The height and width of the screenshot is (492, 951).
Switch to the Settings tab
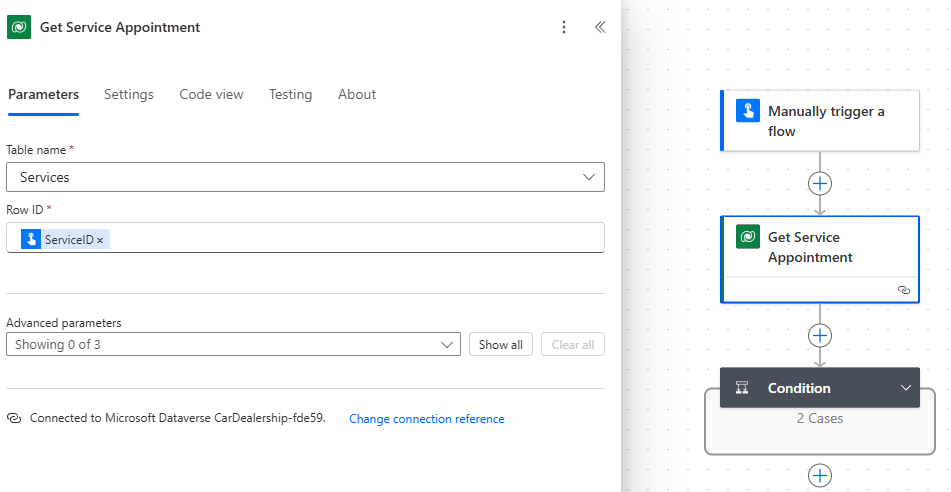[129, 94]
